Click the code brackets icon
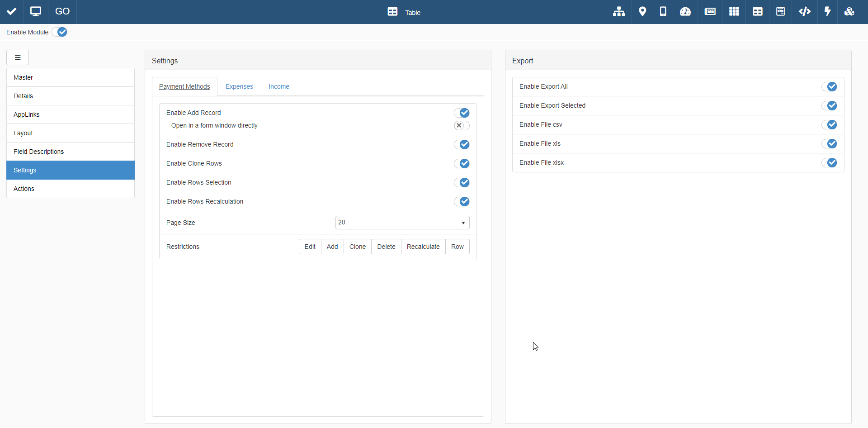Viewport: 868px width, 428px height. (805, 12)
